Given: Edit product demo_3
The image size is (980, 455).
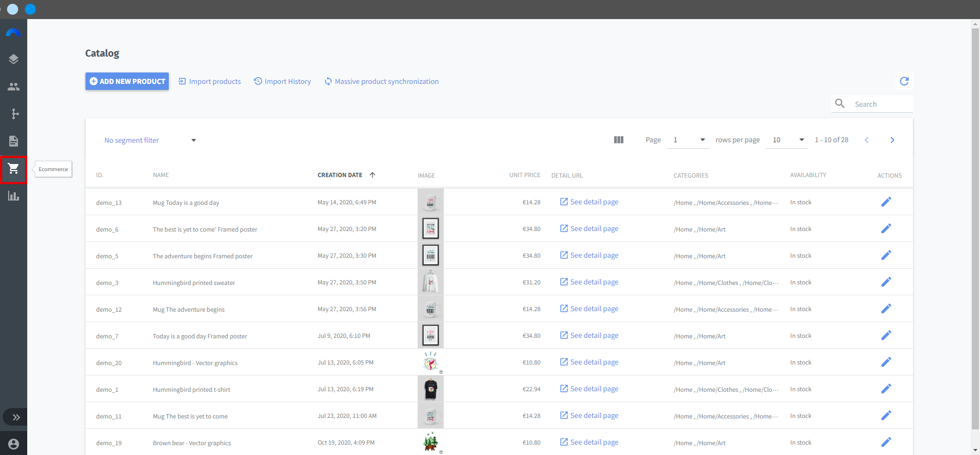Looking at the screenshot, I should 886,282.
